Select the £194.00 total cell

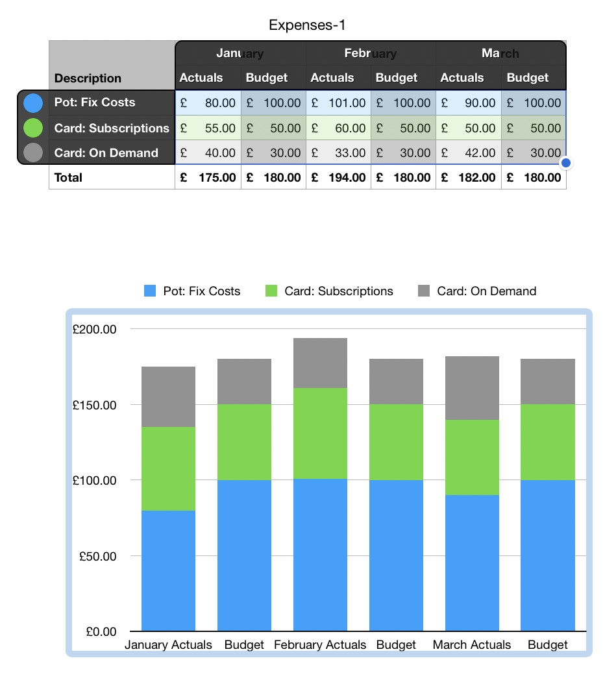(x=338, y=177)
